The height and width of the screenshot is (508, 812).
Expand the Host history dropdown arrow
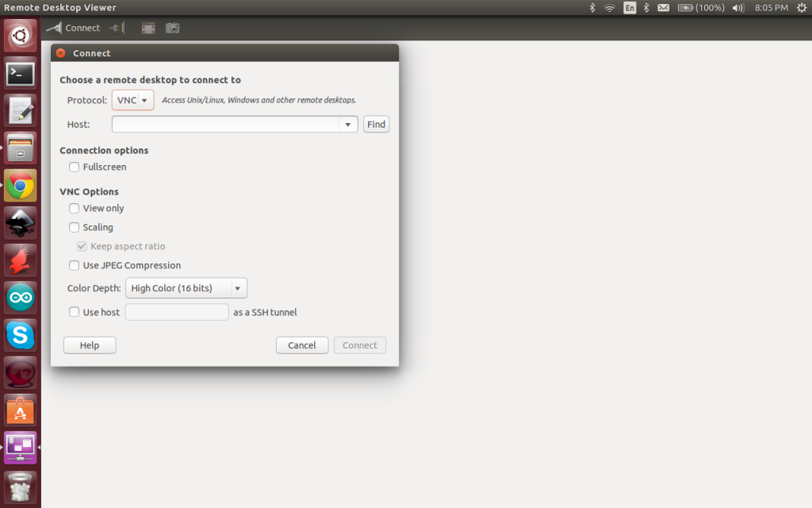coord(347,125)
